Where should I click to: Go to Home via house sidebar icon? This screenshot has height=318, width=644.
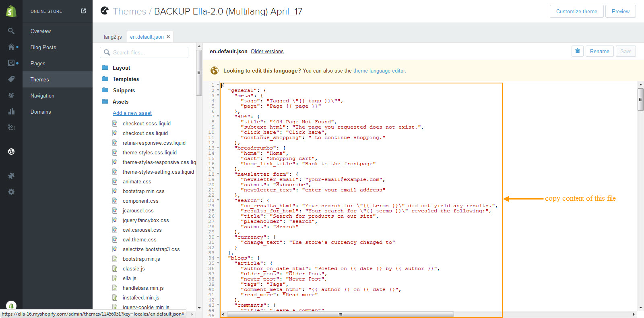coord(11,47)
